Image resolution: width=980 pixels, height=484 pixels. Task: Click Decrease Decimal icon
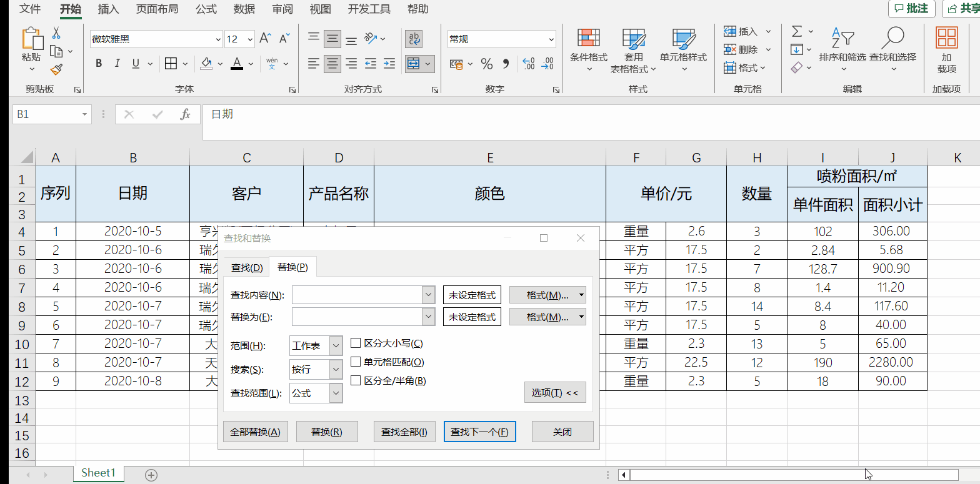coord(548,64)
